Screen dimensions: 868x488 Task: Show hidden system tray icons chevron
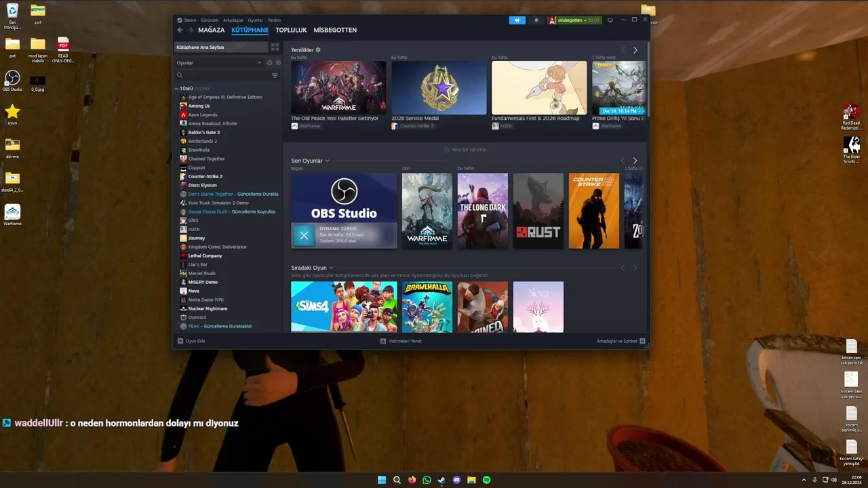click(804, 480)
